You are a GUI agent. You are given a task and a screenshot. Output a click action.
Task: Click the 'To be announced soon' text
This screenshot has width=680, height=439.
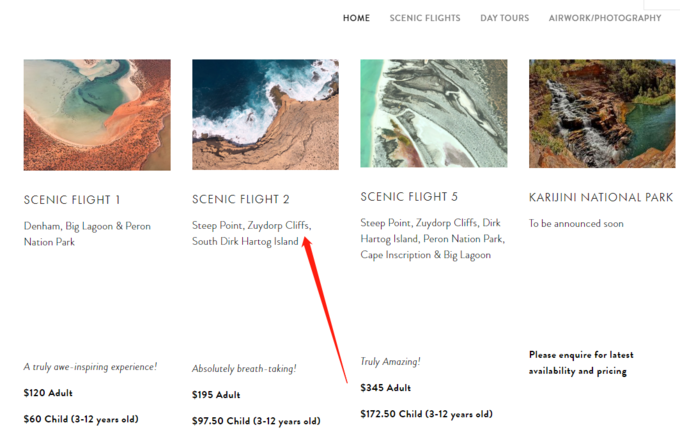point(576,224)
